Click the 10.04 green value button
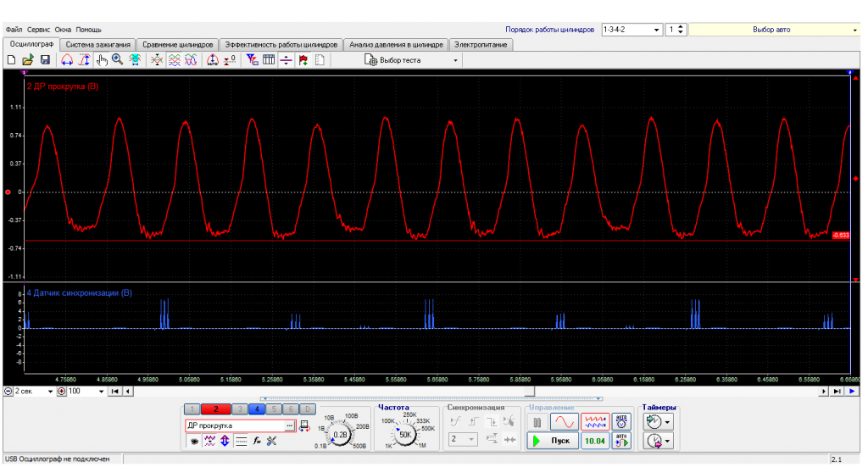This screenshot has width=868, height=467. point(595,441)
